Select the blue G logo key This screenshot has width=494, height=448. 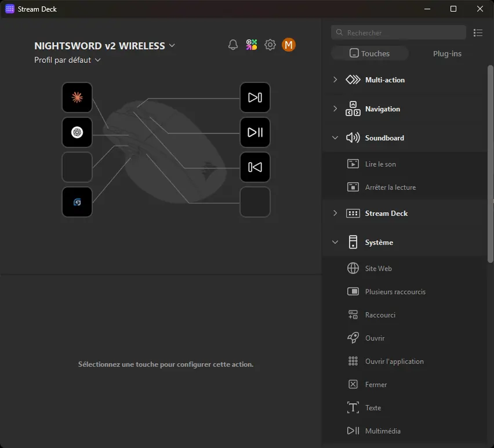click(77, 202)
